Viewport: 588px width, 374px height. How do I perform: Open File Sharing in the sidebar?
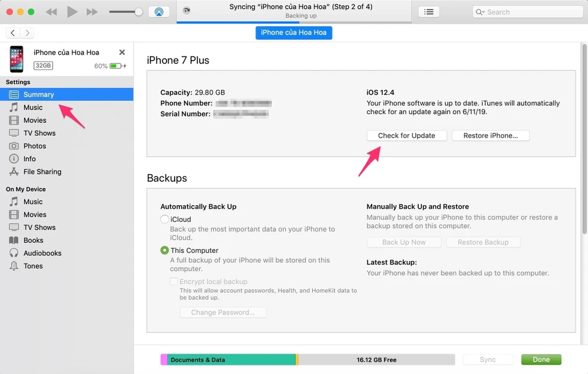click(42, 172)
